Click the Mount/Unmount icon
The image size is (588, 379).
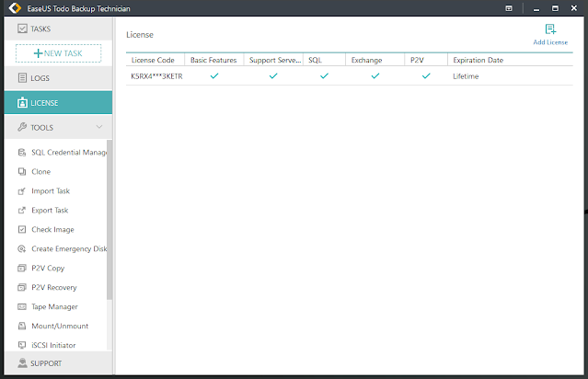coord(22,326)
